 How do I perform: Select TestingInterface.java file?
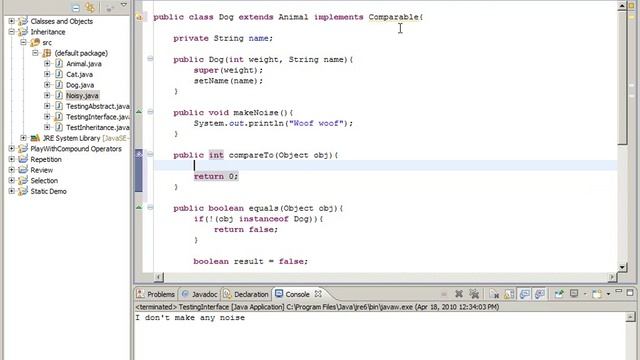[98, 117]
